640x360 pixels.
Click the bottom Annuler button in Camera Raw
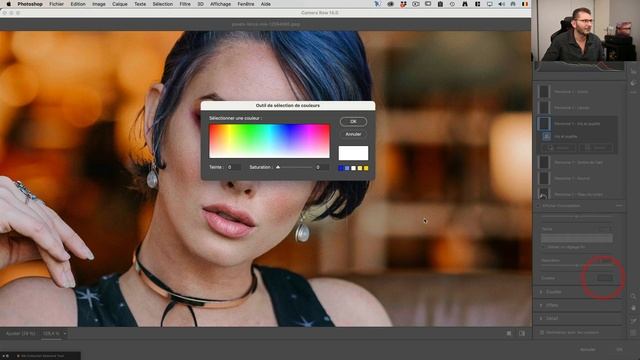pyautogui.click(x=588, y=350)
